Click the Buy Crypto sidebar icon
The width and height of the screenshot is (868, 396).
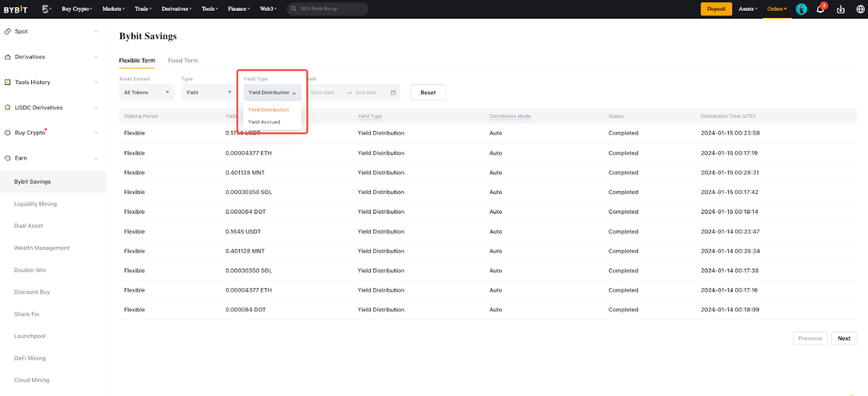pyautogui.click(x=8, y=133)
